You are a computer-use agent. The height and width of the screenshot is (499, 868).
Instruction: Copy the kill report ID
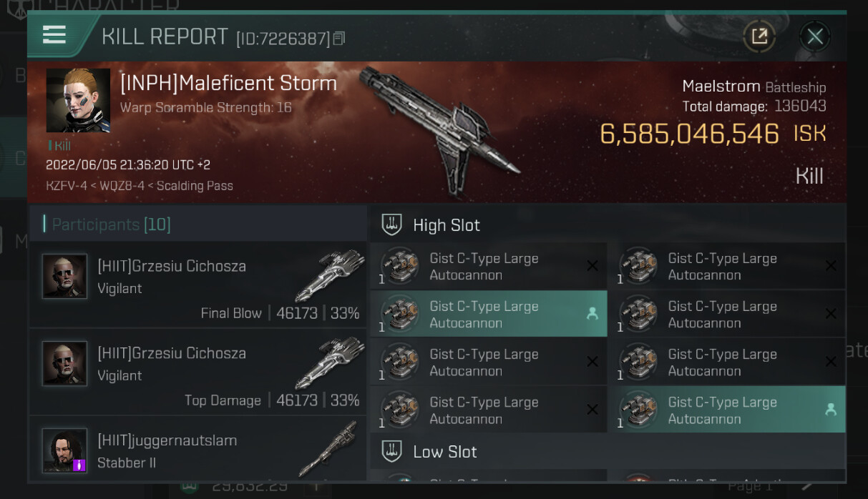[x=339, y=38]
